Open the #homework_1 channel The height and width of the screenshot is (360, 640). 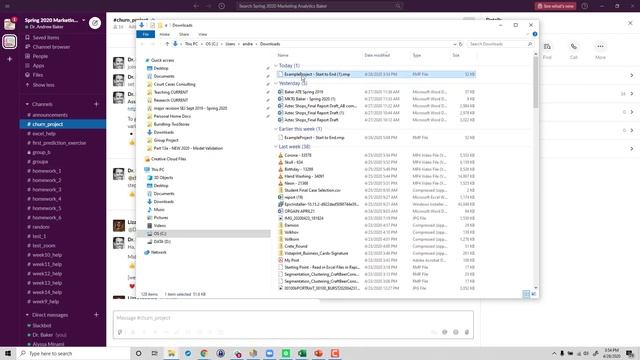pyautogui.click(x=47, y=171)
